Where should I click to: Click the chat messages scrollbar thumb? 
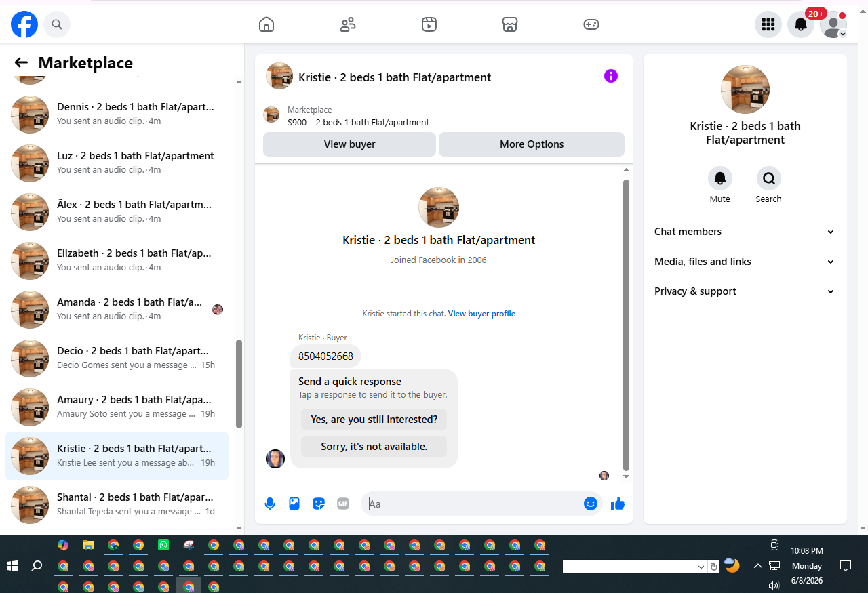[626, 325]
